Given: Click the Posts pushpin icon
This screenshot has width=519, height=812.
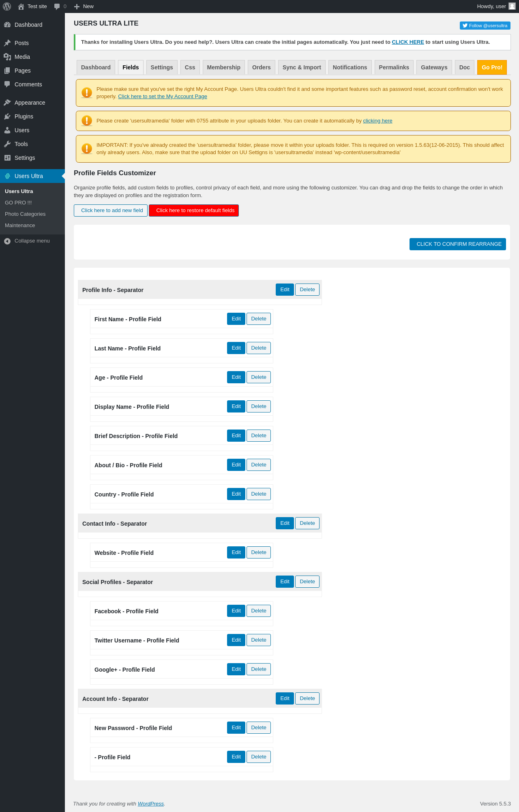Looking at the screenshot, I should (7, 43).
